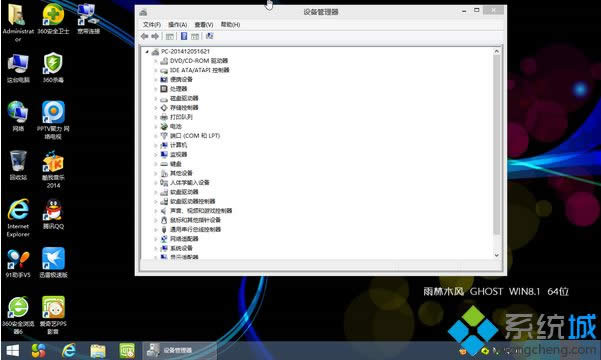The width and height of the screenshot is (601, 360).
Task: Expand the DVD/CD-ROM 驱动器 node
Action: pos(155,61)
